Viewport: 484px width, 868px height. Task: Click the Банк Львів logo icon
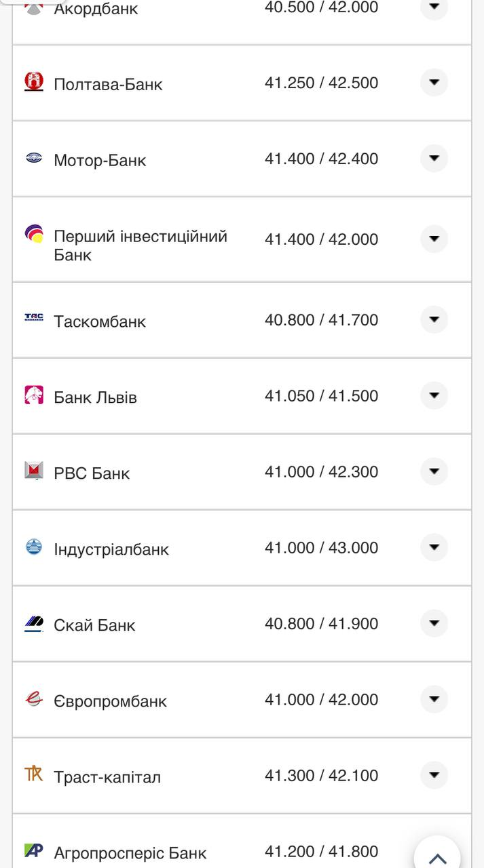[34, 395]
